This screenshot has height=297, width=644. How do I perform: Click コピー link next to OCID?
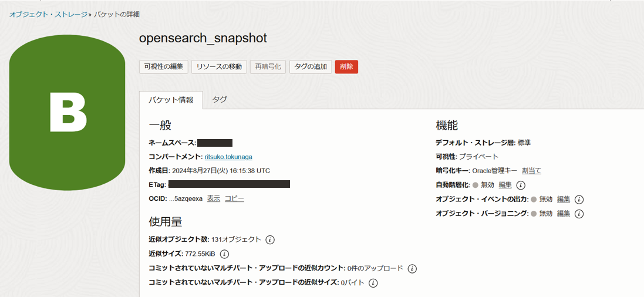[234, 199]
